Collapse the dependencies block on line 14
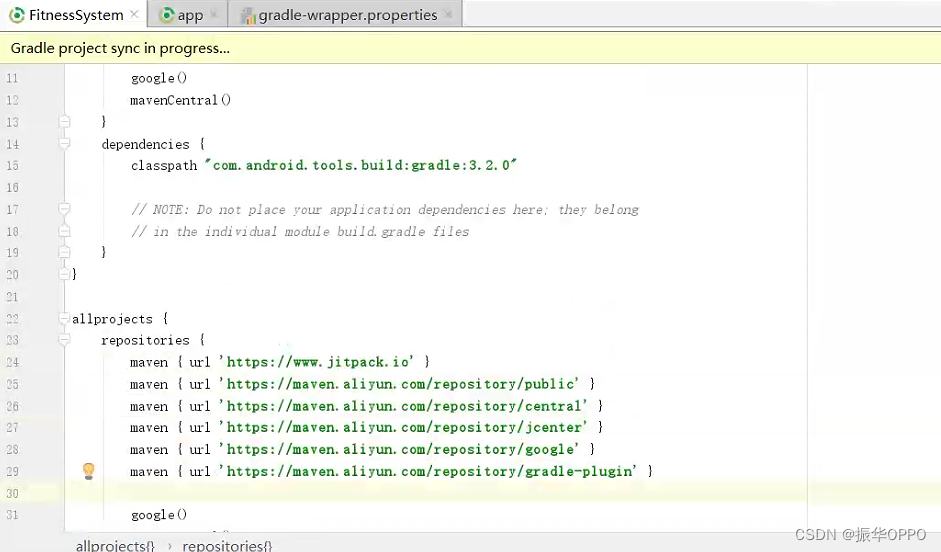This screenshot has height=552, width=941. [x=65, y=143]
